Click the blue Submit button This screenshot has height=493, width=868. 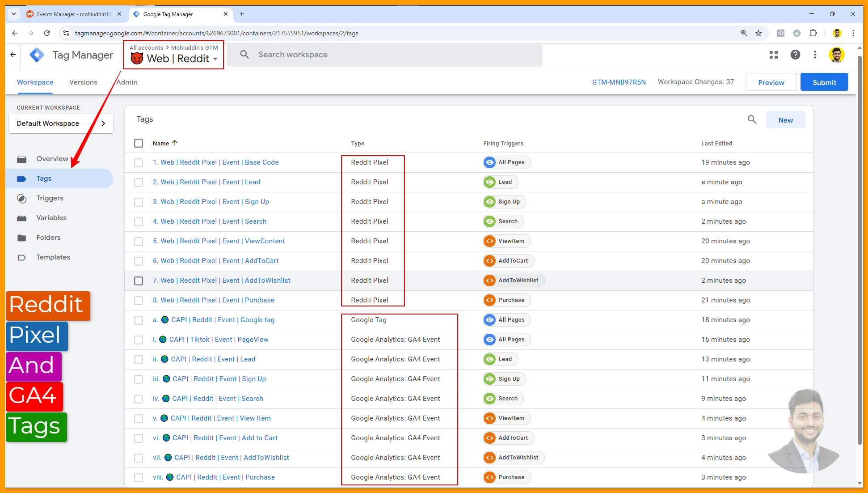(824, 82)
